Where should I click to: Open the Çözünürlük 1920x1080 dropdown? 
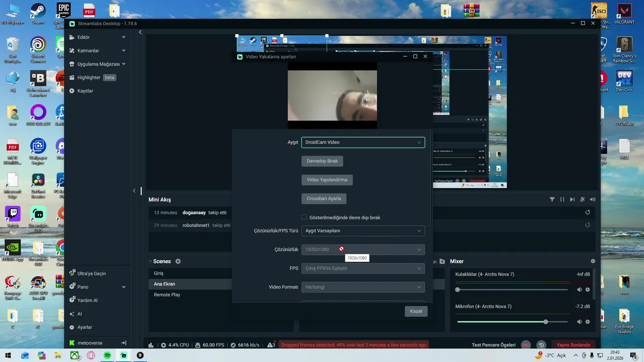click(363, 249)
